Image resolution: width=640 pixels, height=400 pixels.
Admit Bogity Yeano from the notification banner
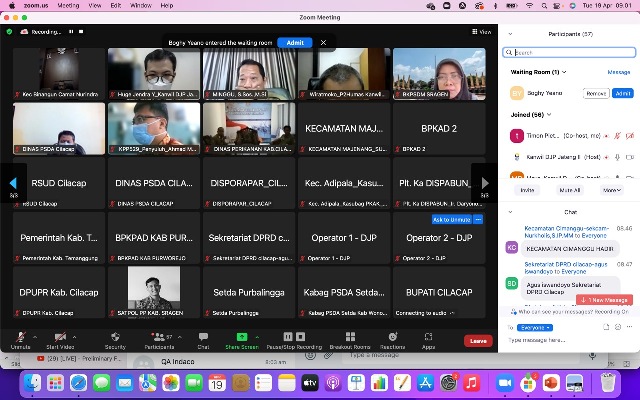tap(295, 43)
